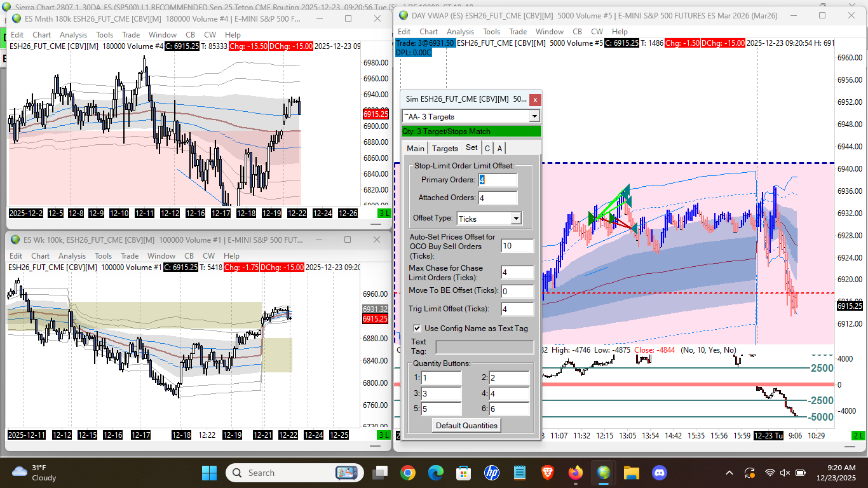This screenshot has height=488, width=868.
Task: Click quantity button field number 3
Action: coord(441,394)
